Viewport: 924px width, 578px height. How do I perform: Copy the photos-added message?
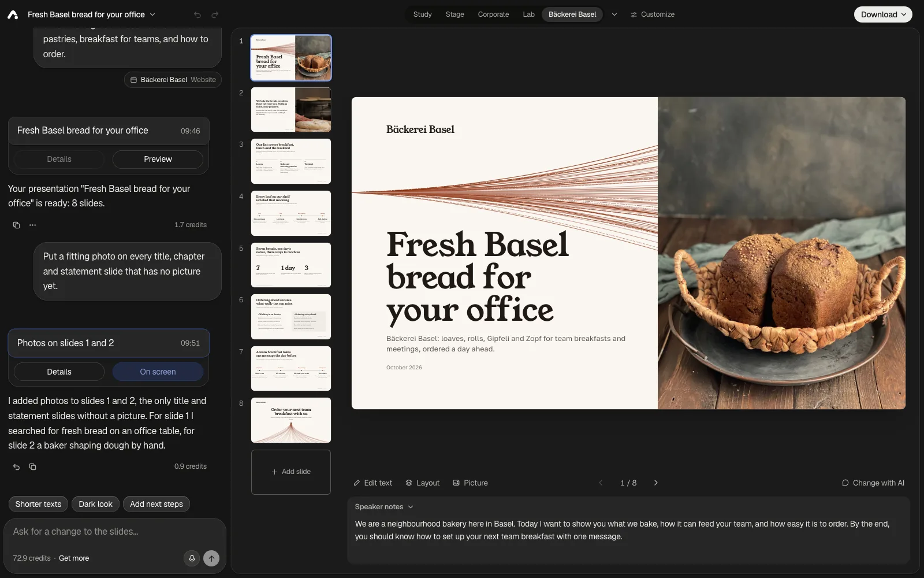[32, 466]
